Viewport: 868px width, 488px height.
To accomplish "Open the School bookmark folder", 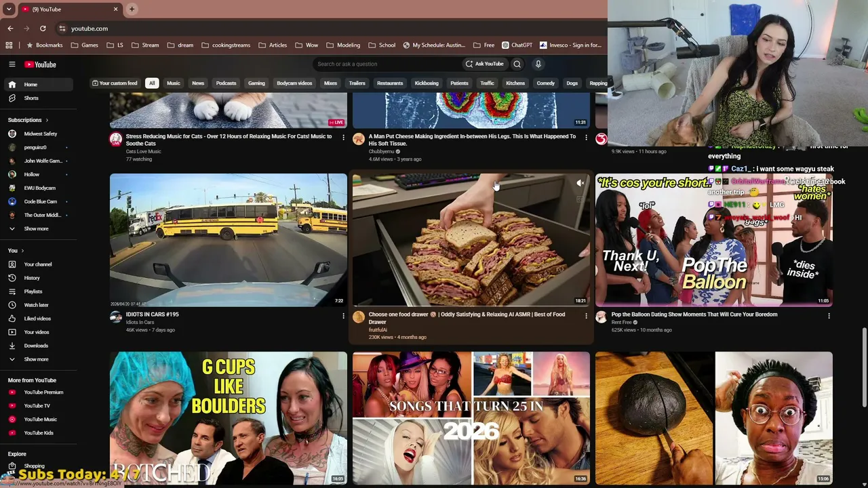I will tap(382, 45).
